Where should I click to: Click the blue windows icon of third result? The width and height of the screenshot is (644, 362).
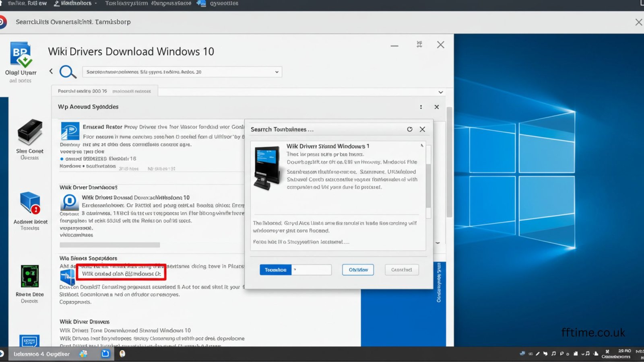[x=67, y=277]
